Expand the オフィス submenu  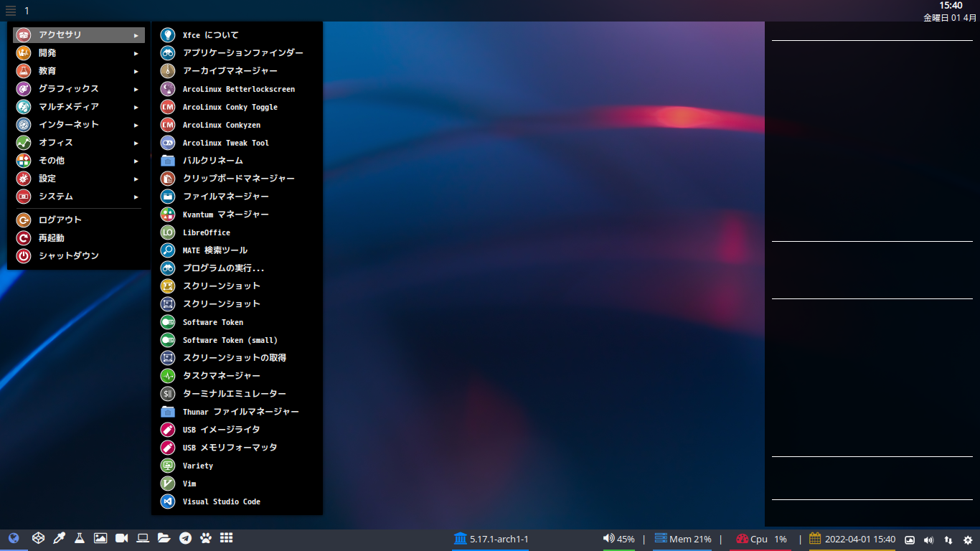point(79,142)
